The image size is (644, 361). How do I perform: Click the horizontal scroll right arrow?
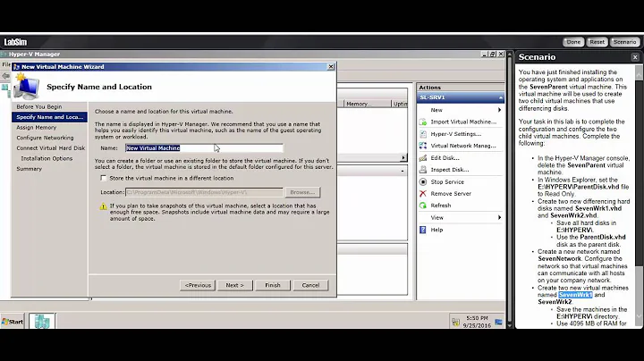pos(402,157)
